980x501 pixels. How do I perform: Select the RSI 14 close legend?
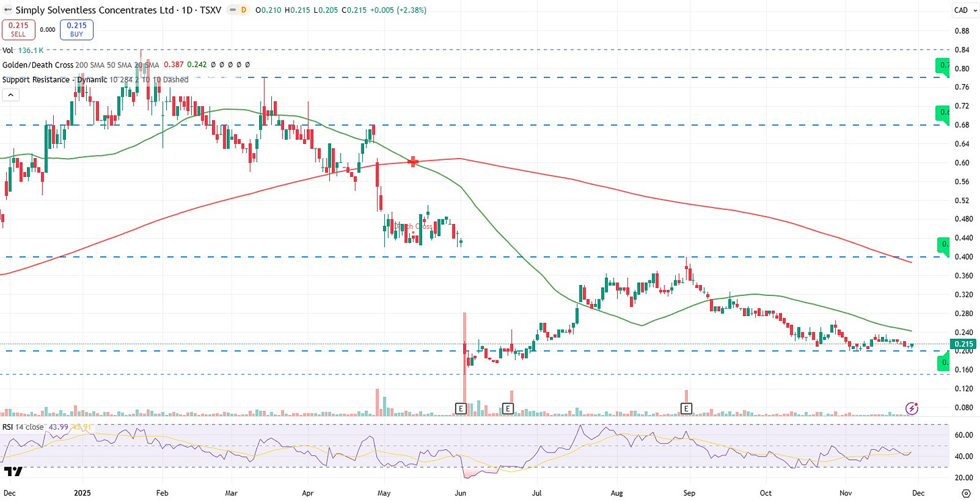click(x=24, y=426)
